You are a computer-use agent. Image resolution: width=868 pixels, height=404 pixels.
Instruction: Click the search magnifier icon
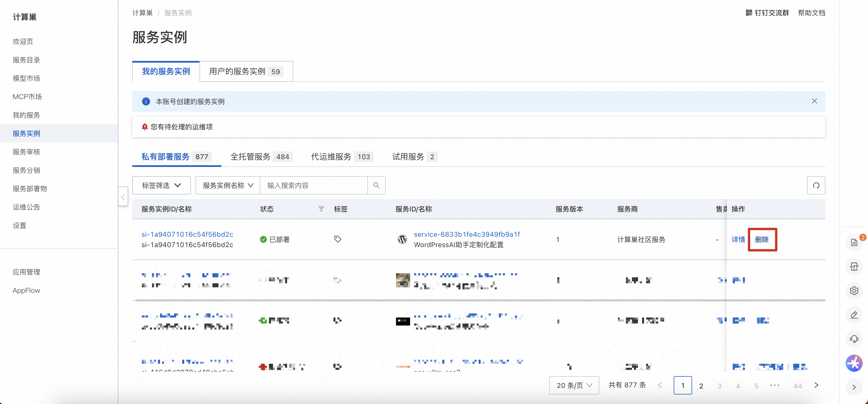click(376, 185)
